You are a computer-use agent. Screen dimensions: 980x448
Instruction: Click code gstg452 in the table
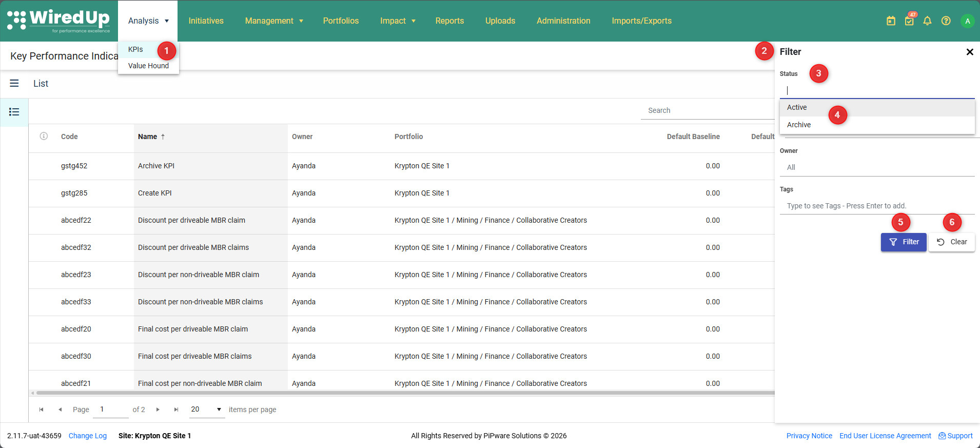74,166
